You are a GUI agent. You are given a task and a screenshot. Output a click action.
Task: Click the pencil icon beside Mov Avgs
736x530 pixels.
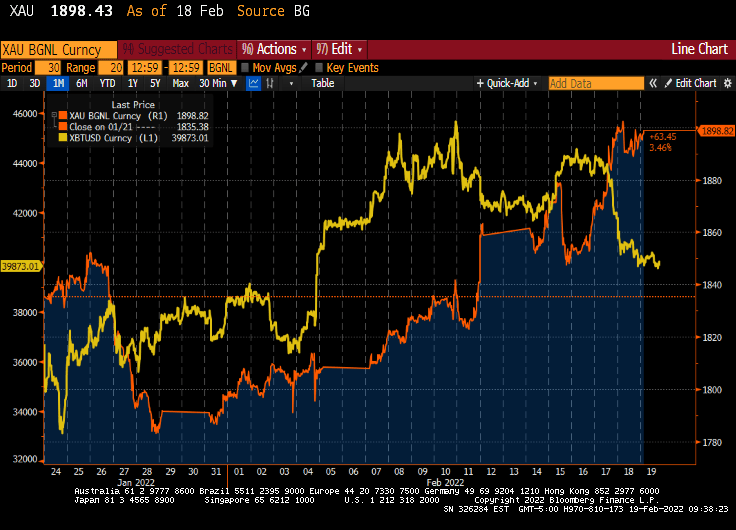303,67
